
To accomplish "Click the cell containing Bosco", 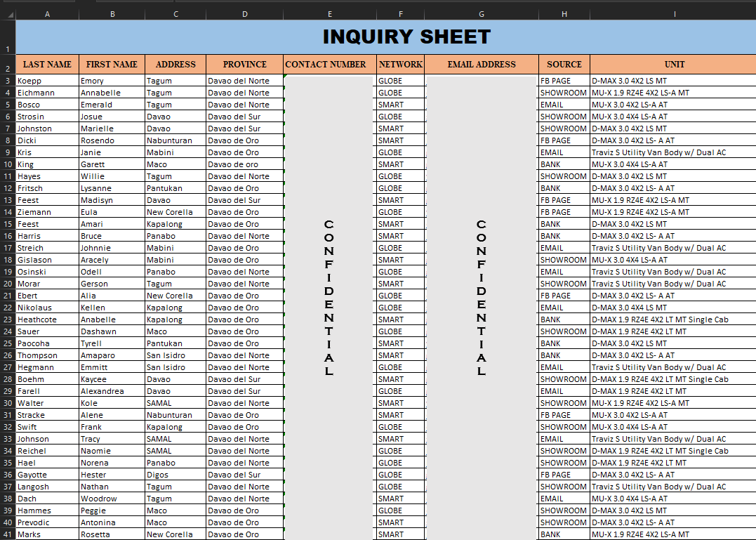I will coord(47,105).
